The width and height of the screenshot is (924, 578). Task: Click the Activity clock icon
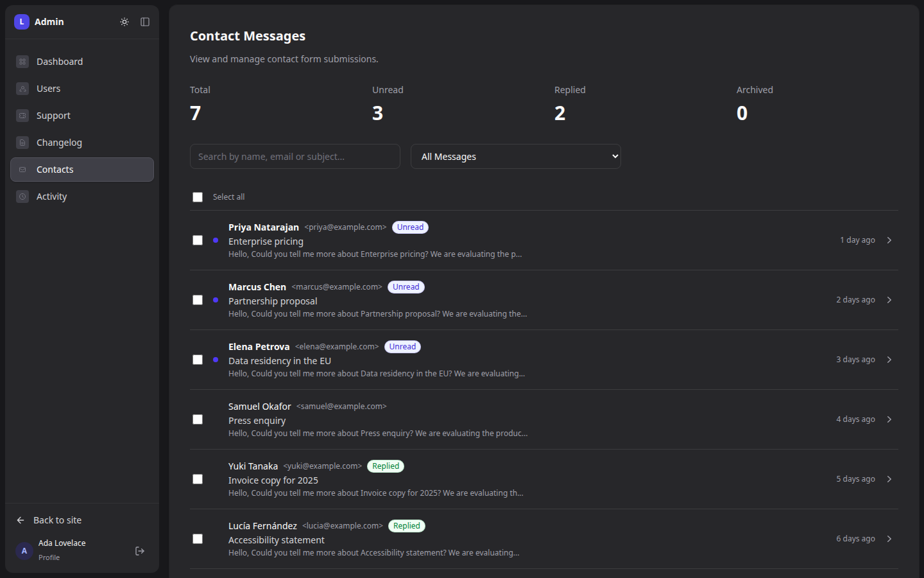[x=22, y=197]
